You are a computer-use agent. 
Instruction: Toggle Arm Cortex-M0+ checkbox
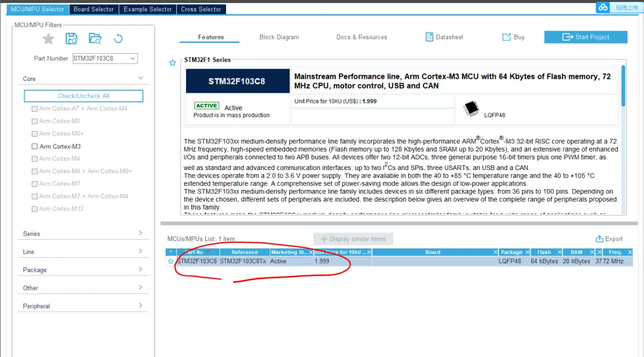[34, 134]
